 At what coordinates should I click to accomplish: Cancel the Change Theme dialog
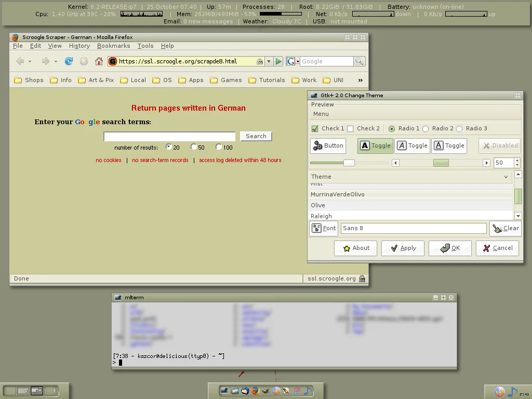coord(497,248)
